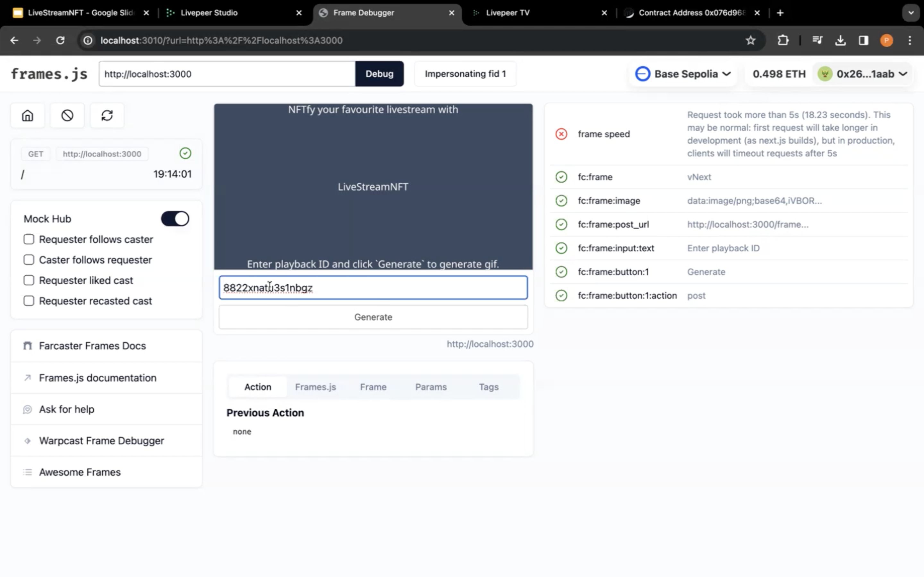
Task: Click the refresh/reload icon
Action: [107, 116]
